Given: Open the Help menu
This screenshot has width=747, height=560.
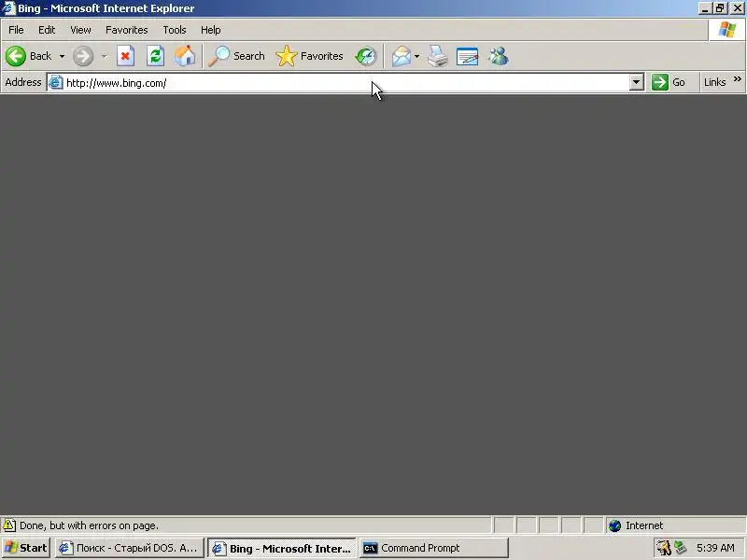Looking at the screenshot, I should coord(211,30).
